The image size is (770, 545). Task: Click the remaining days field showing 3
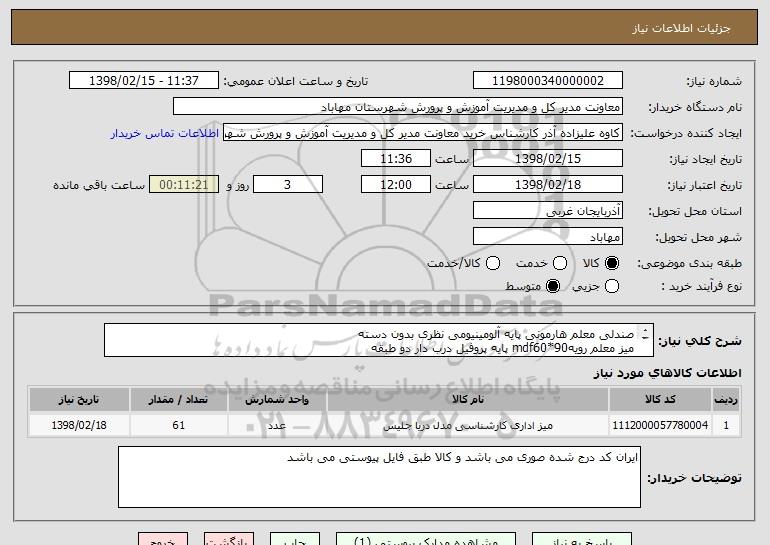point(288,185)
